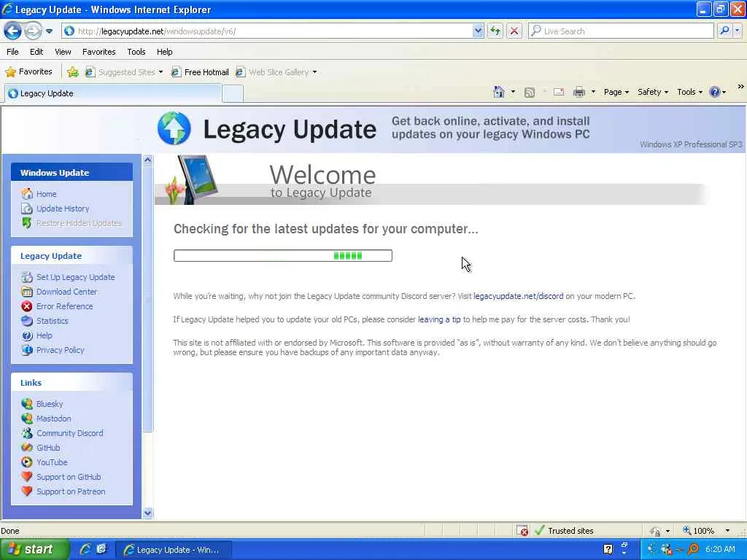Viewport: 747px width, 560px height.
Task: Click the Stop loading X icon
Action: 514,31
